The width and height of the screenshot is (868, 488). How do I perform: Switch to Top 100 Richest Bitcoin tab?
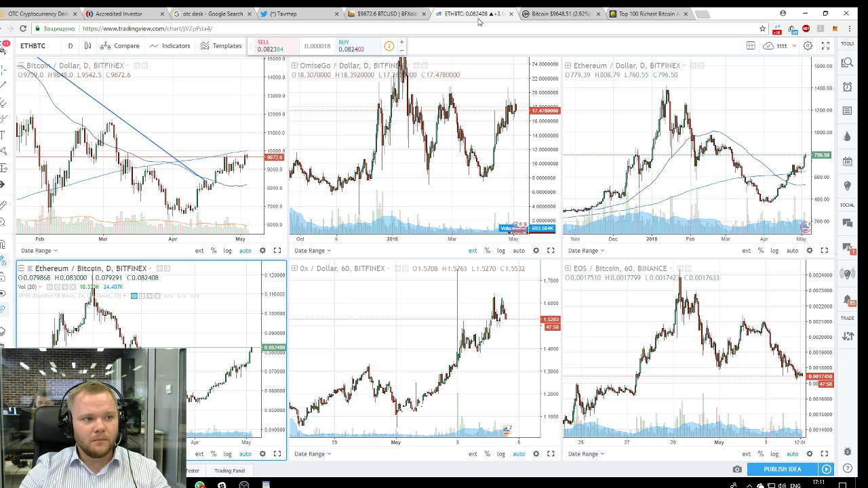(648, 14)
